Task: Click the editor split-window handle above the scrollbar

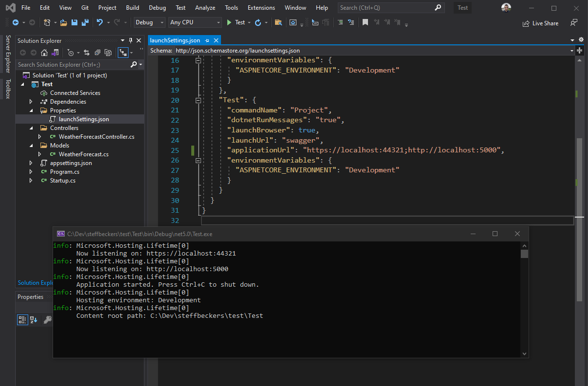Action: point(580,50)
